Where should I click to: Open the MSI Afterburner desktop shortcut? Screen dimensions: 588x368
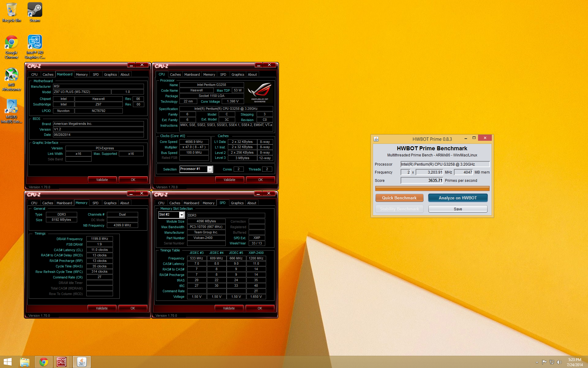[x=12, y=79]
